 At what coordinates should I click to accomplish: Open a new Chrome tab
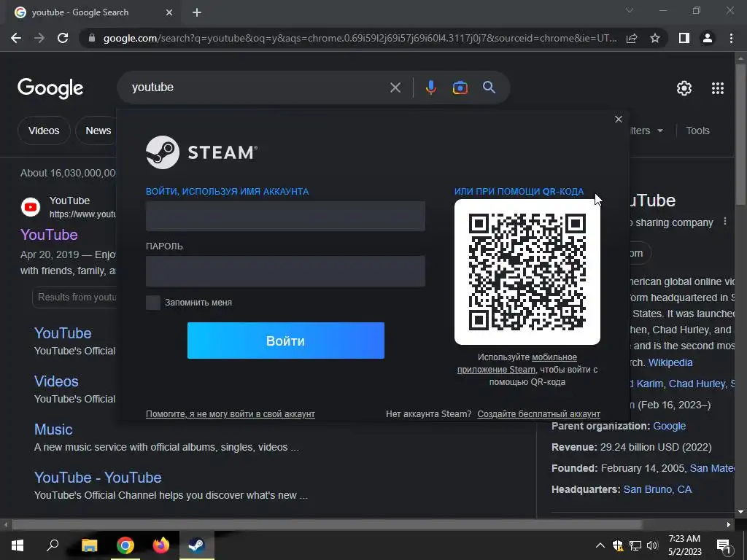197,12
